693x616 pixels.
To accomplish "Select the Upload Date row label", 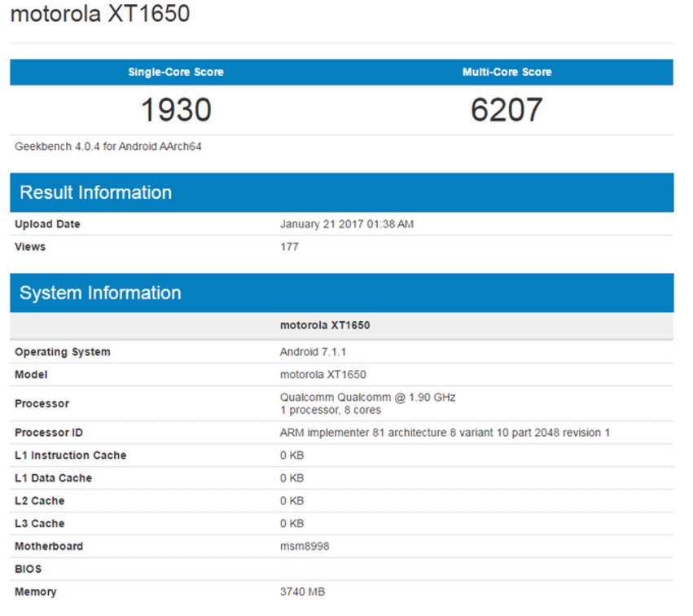I will [x=47, y=224].
